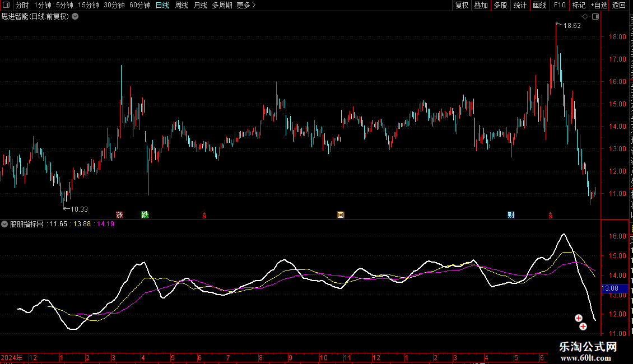
Task: Select the 1分钟 period tab
Action: coord(43,5)
